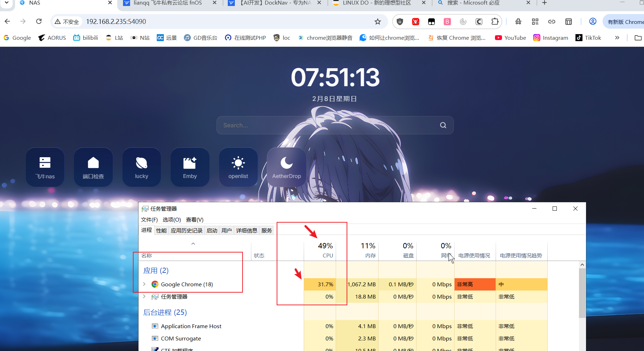Image resolution: width=644 pixels, height=351 pixels.
Task: Open the tab search dropdown arrow
Action: click(x=6, y=3)
